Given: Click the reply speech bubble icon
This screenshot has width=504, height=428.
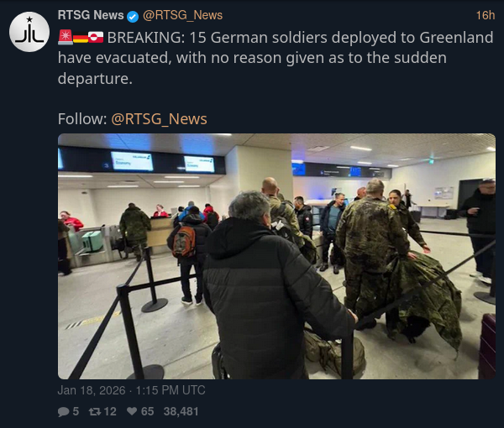Looking at the screenshot, I should click(x=63, y=411).
